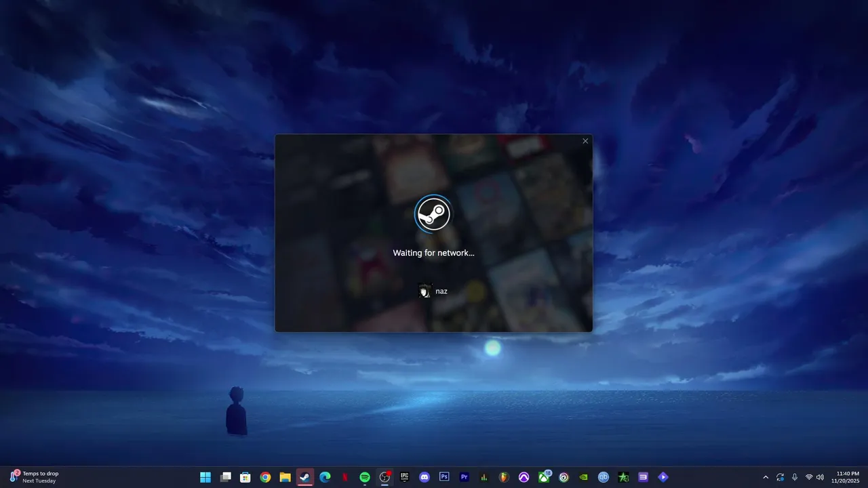Image resolution: width=868 pixels, height=488 pixels.
Task: Open Netflix from the taskbar
Action: point(345,477)
